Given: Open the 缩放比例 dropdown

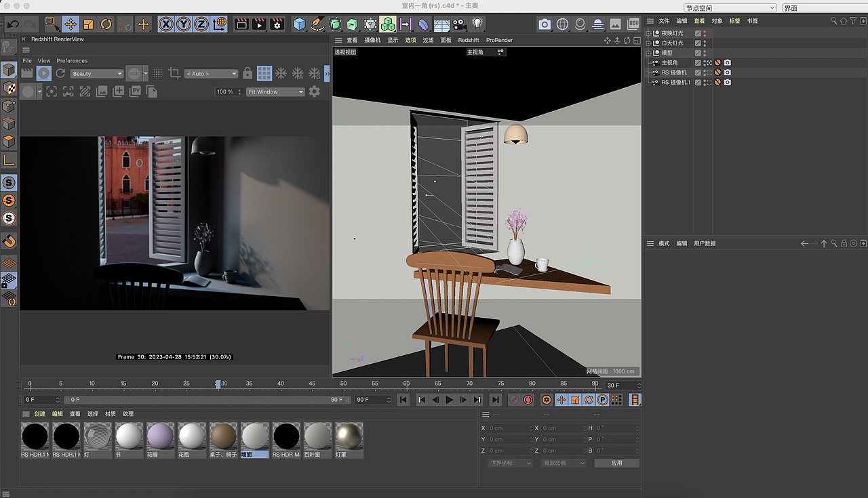Looking at the screenshot, I should point(563,463).
